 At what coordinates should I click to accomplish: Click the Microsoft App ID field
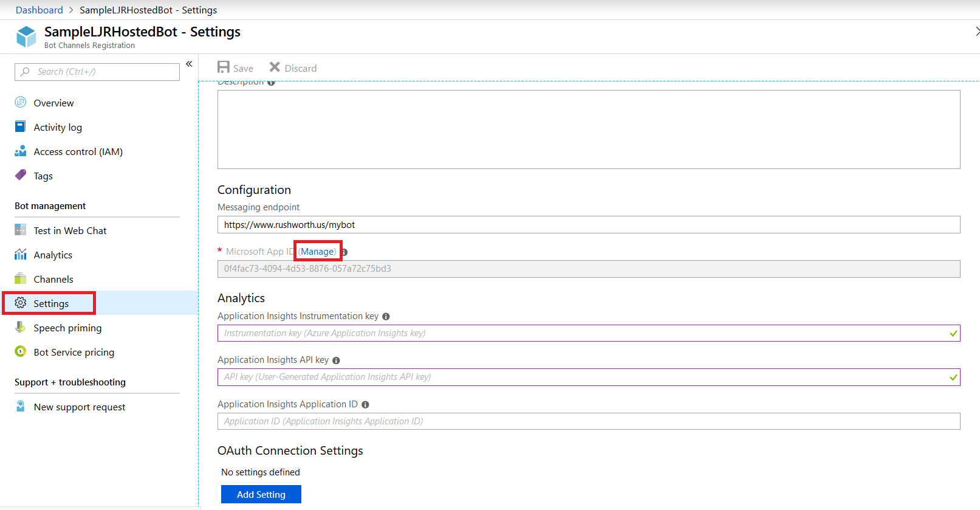[x=589, y=269]
